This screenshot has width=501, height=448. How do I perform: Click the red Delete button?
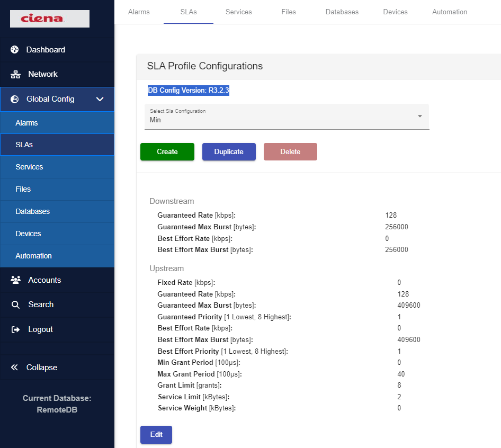(290, 151)
